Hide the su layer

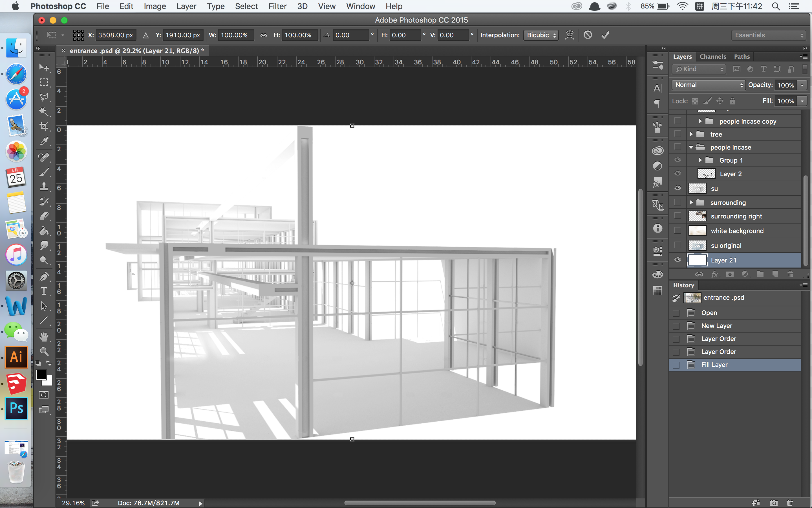tap(678, 188)
